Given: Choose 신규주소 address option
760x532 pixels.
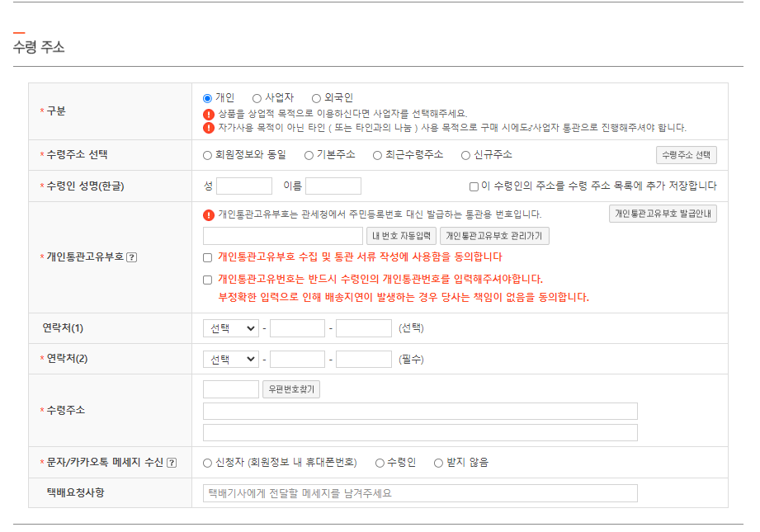Looking at the screenshot, I should (465, 155).
